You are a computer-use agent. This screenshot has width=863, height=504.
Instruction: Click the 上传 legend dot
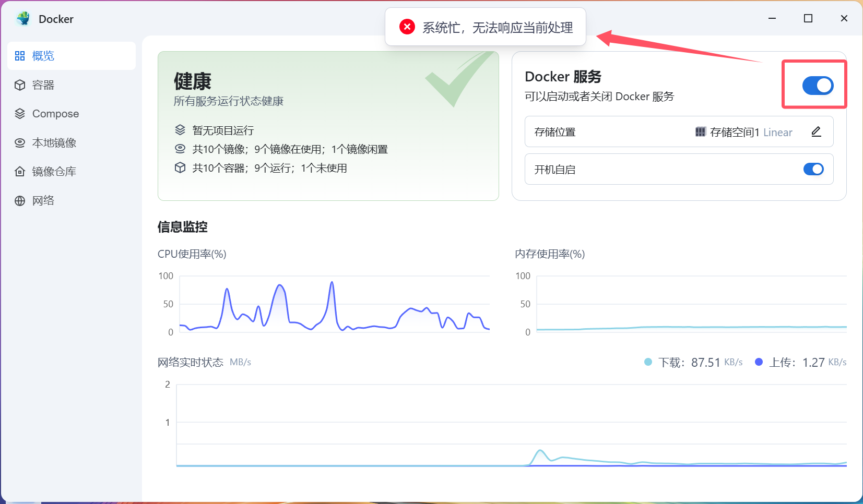pos(759,362)
